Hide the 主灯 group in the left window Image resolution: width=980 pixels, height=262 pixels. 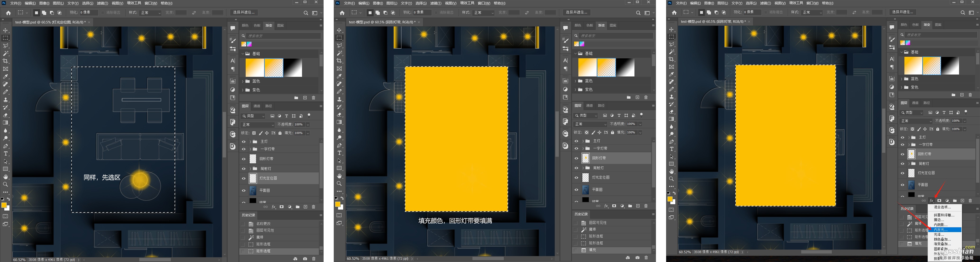tap(244, 141)
